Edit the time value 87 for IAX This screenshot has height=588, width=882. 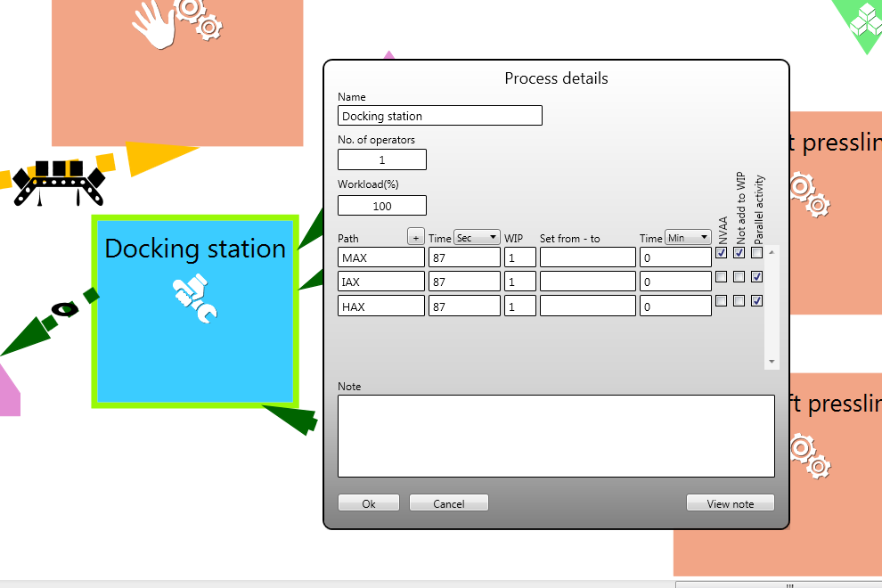[464, 282]
